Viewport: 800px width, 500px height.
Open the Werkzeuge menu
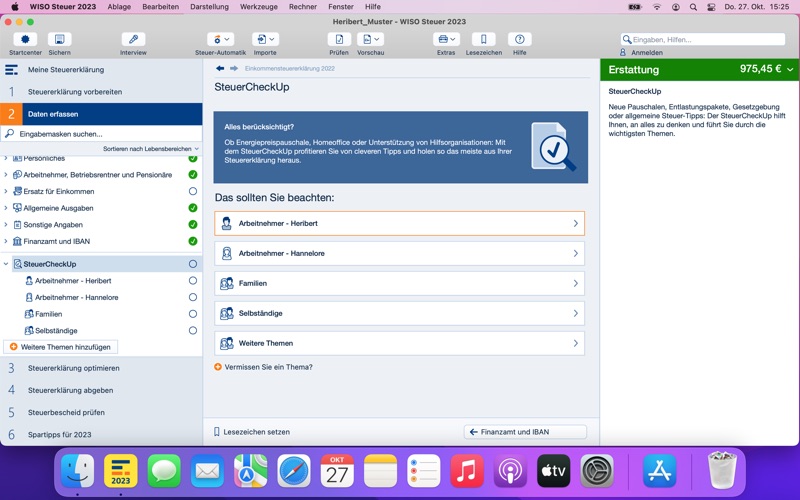point(259,7)
